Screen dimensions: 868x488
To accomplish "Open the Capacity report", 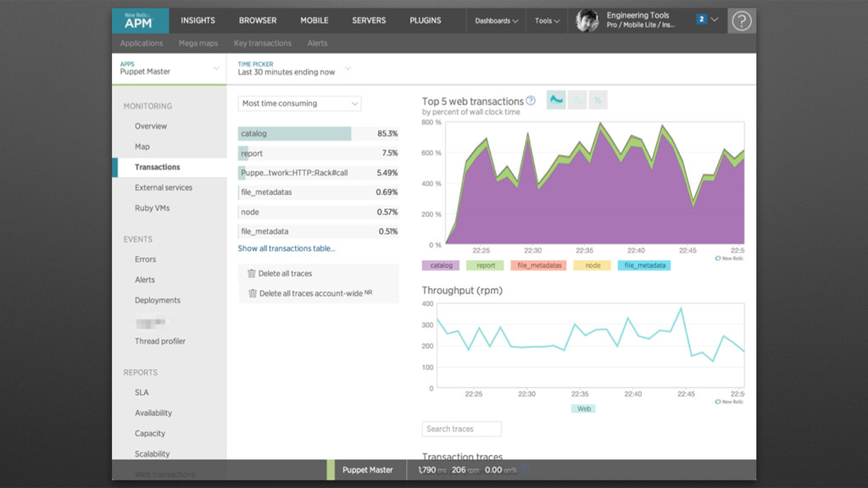I will (150, 433).
